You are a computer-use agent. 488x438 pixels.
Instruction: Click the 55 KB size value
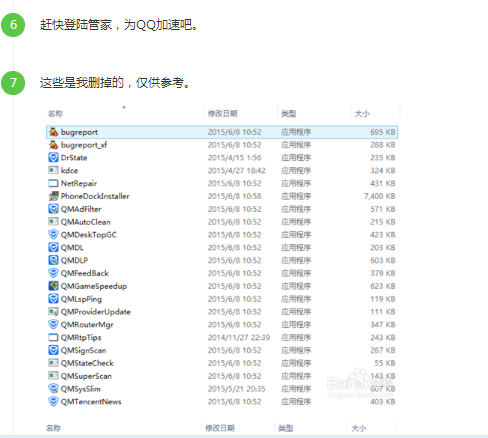(x=385, y=363)
